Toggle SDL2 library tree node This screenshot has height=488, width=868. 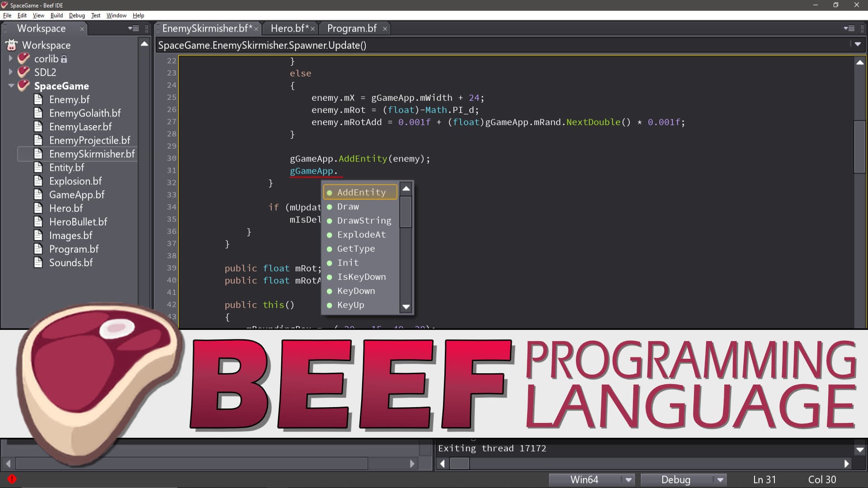click(x=11, y=71)
